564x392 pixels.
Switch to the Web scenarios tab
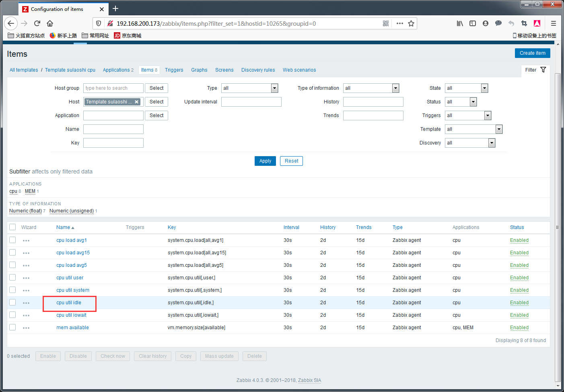coord(299,70)
